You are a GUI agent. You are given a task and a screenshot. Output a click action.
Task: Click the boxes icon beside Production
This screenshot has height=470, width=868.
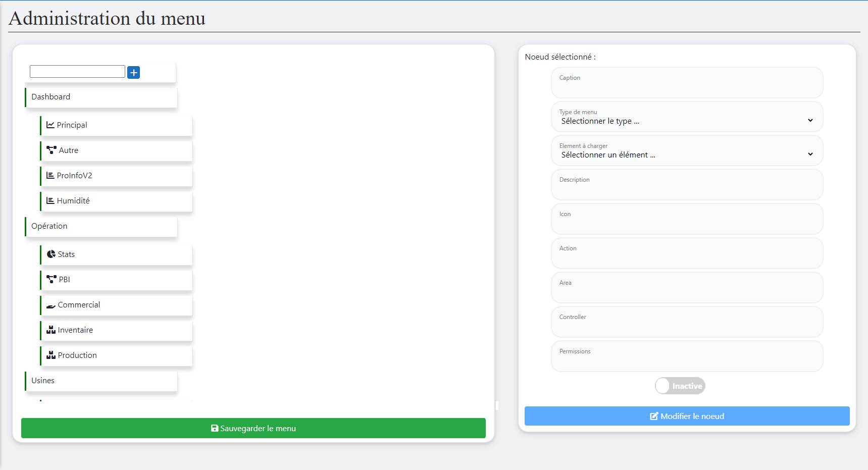[51, 355]
